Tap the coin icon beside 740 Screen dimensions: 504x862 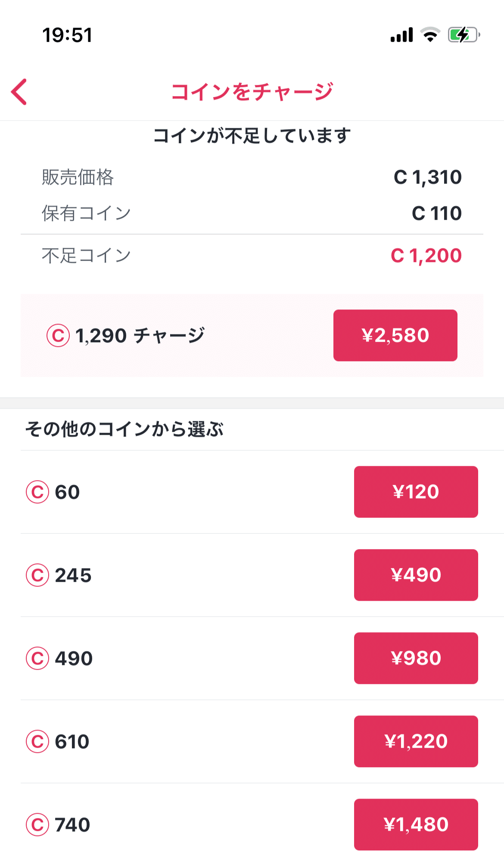[37, 825]
